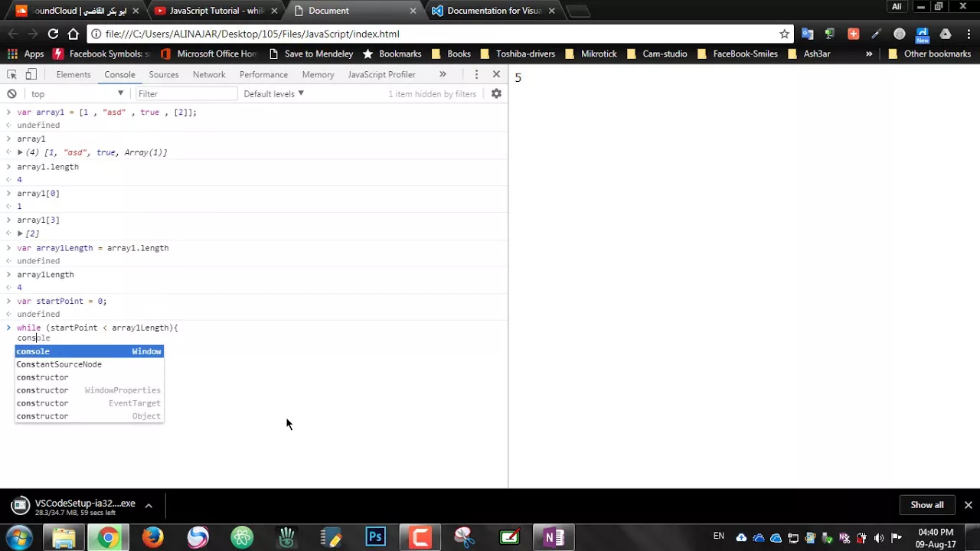Image resolution: width=980 pixels, height=551 pixels.
Task: Open OneNote from the taskbar
Action: point(553,537)
